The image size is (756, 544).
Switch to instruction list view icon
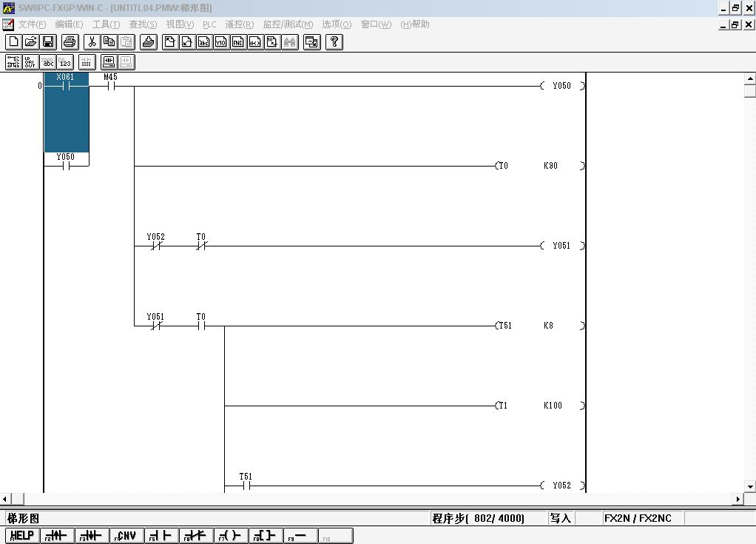click(x=30, y=62)
